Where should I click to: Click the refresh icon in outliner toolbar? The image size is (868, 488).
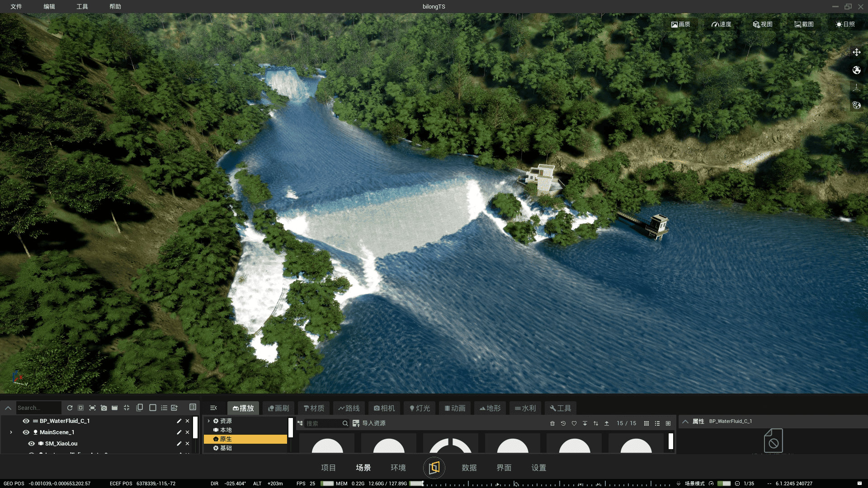[x=70, y=408]
